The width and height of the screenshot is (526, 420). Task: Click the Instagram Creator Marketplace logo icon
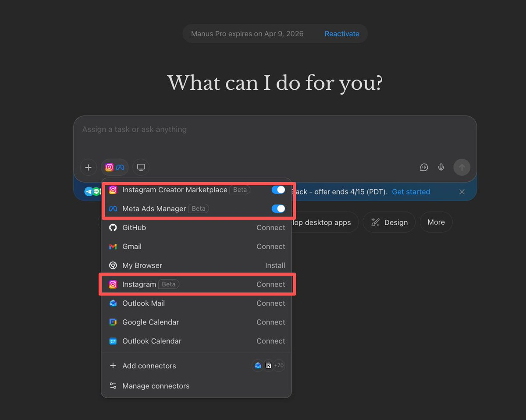[113, 190]
